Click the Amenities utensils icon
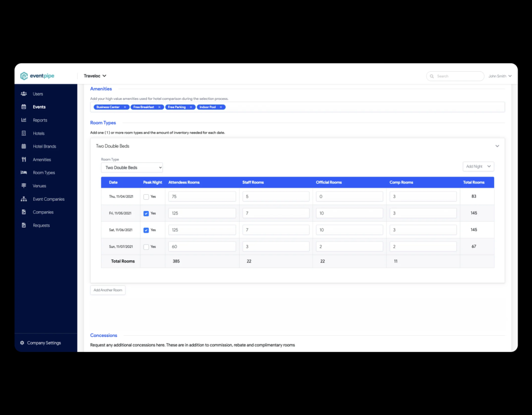532x415 pixels. point(24,160)
